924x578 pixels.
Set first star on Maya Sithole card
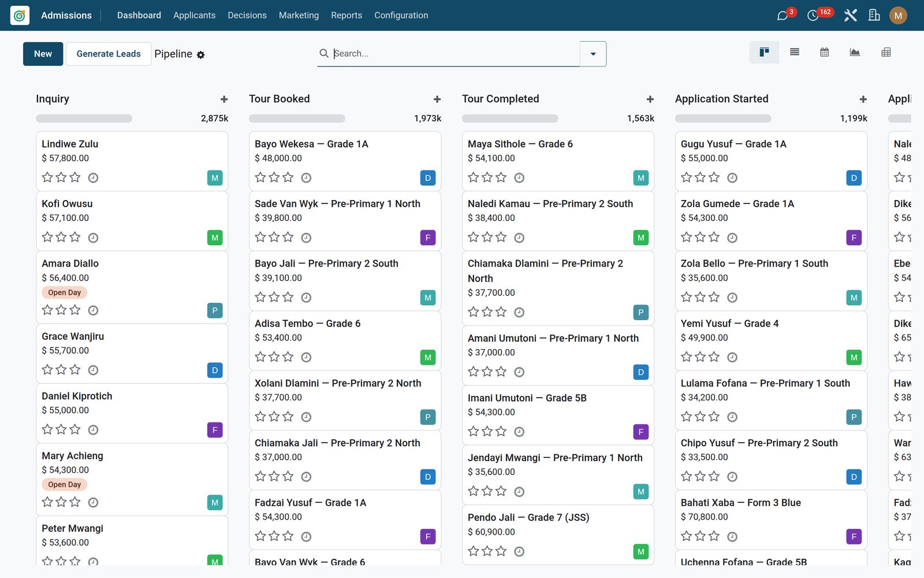474,177
